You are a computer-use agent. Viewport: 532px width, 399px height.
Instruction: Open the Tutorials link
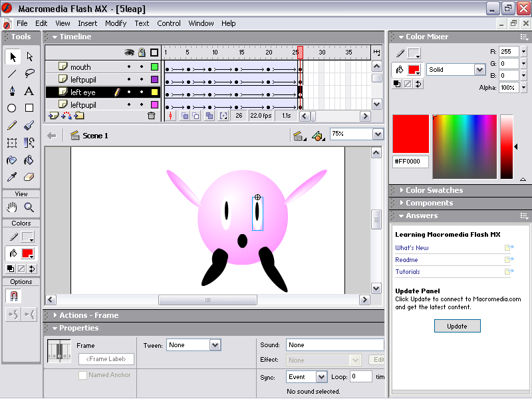pyautogui.click(x=408, y=272)
